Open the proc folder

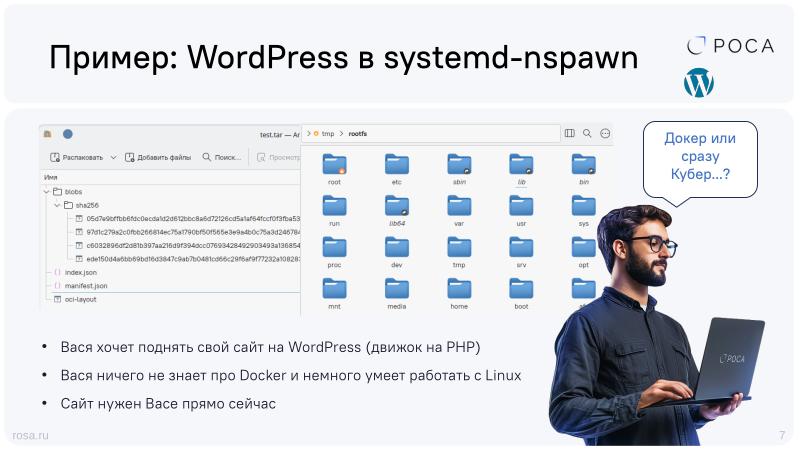click(335, 247)
